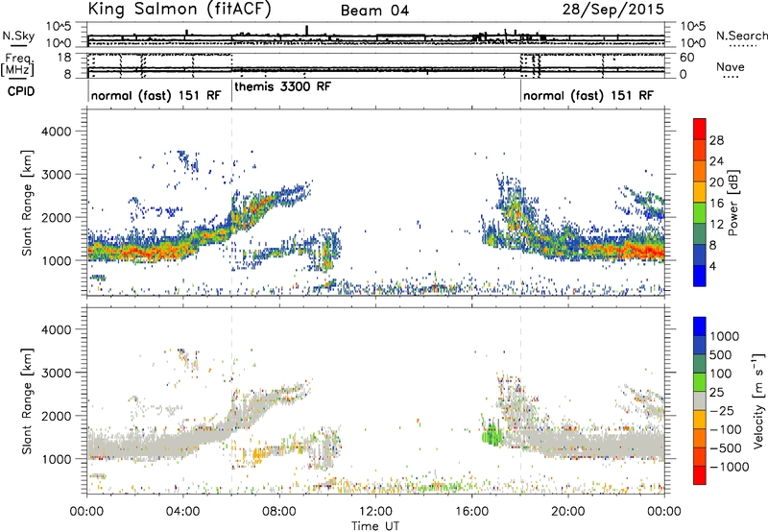
Task: Click the upper 'Slant Range [km]' axis title
Action: point(28,203)
